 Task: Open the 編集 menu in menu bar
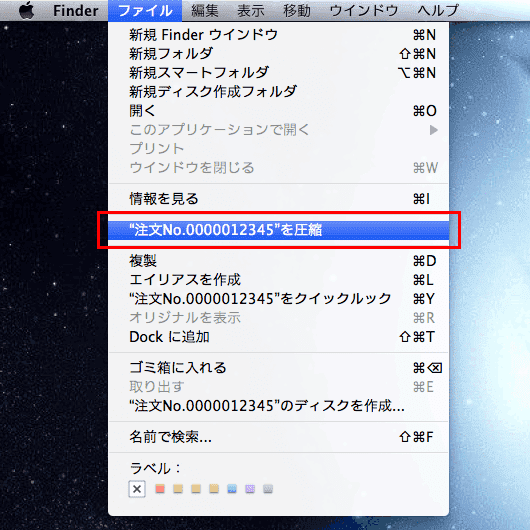tap(204, 10)
